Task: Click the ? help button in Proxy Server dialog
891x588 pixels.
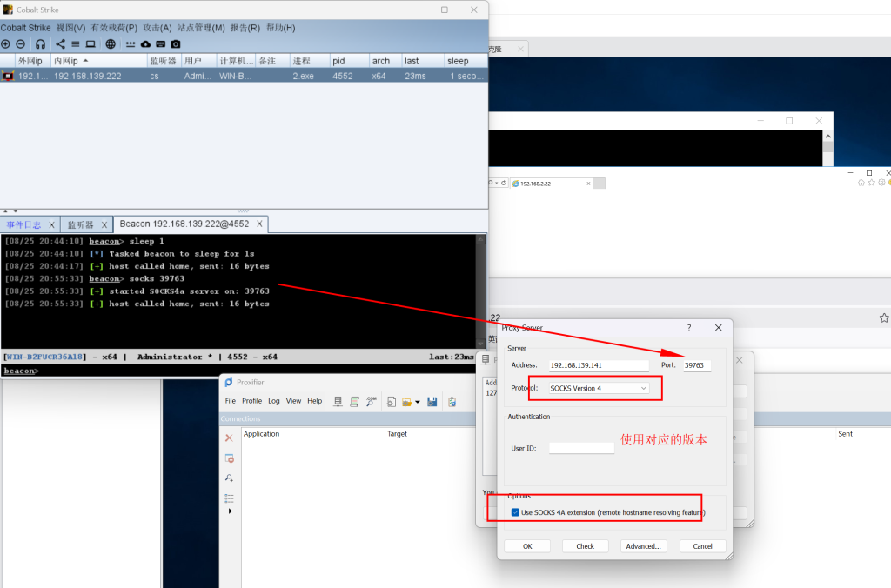Action: pyautogui.click(x=689, y=328)
